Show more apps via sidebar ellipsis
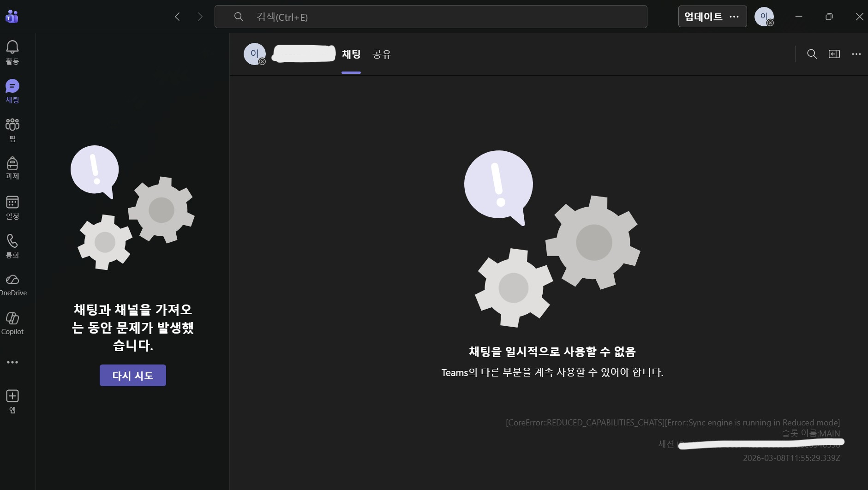 pos(12,362)
